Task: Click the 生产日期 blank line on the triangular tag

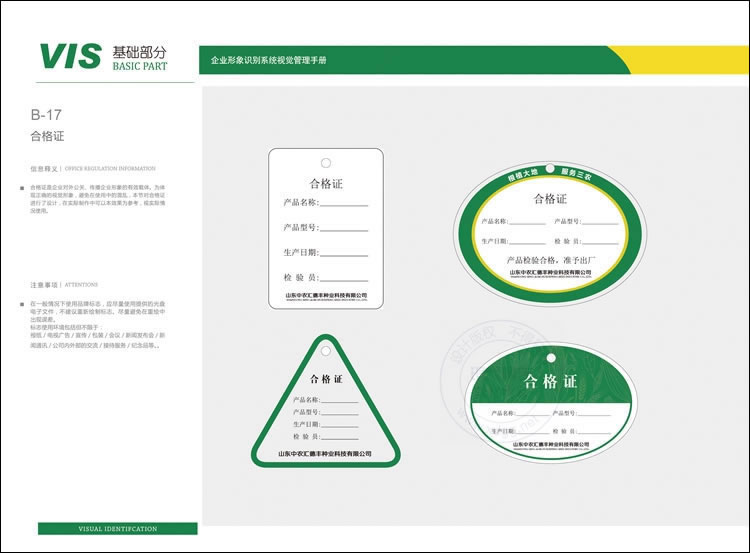Action: [x=339, y=426]
